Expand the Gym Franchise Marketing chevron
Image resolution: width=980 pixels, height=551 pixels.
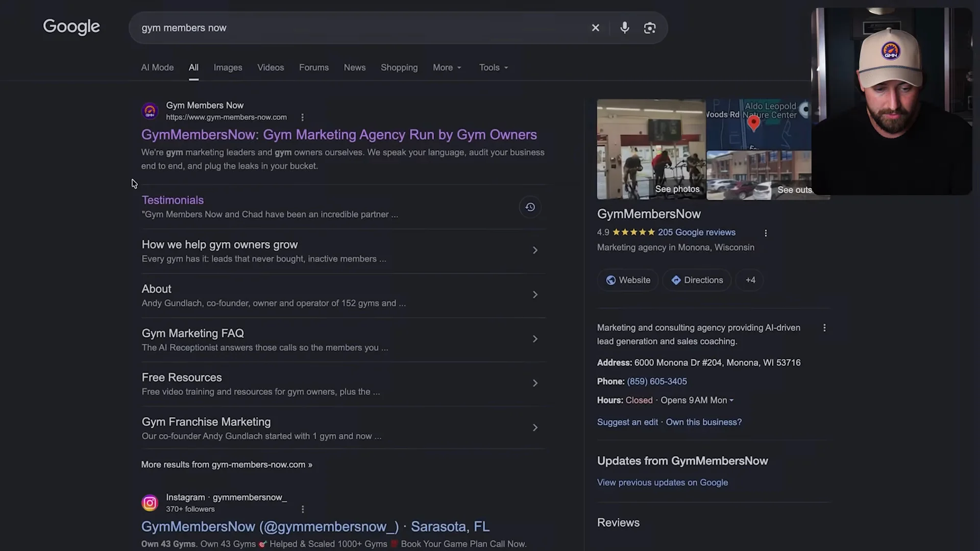click(535, 428)
